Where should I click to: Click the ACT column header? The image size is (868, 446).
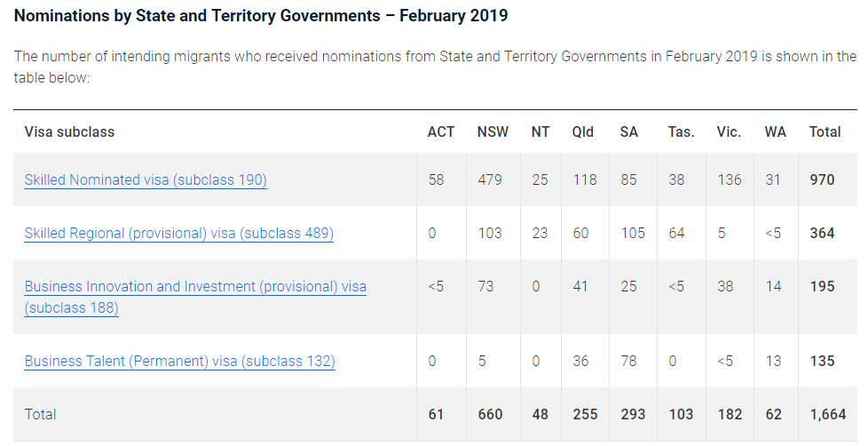coord(440,131)
